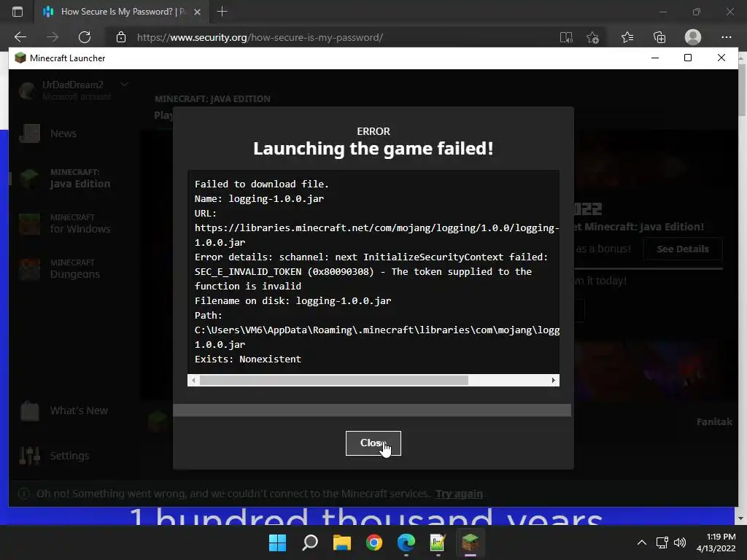The height and width of the screenshot is (560, 747).
Task: Expand the UrDadDream2 account dropdown
Action: [124, 85]
